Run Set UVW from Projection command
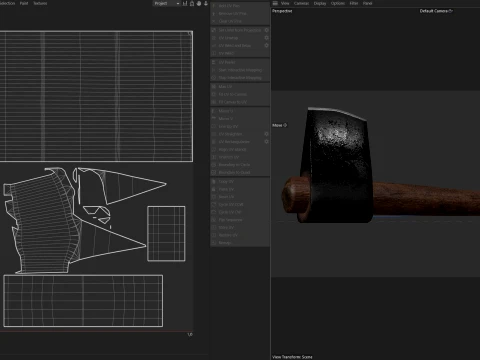Image resolution: width=480 pixels, height=360 pixels. click(240, 30)
